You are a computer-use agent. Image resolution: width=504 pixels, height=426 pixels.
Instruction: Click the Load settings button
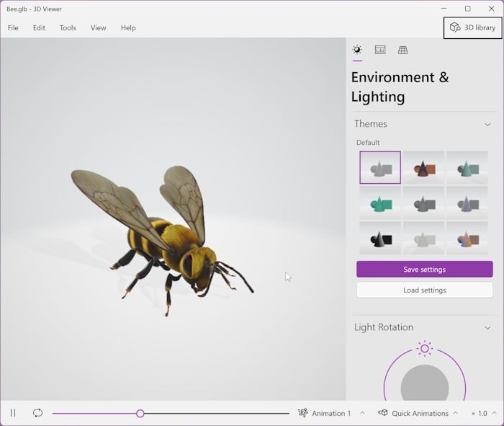coord(424,290)
